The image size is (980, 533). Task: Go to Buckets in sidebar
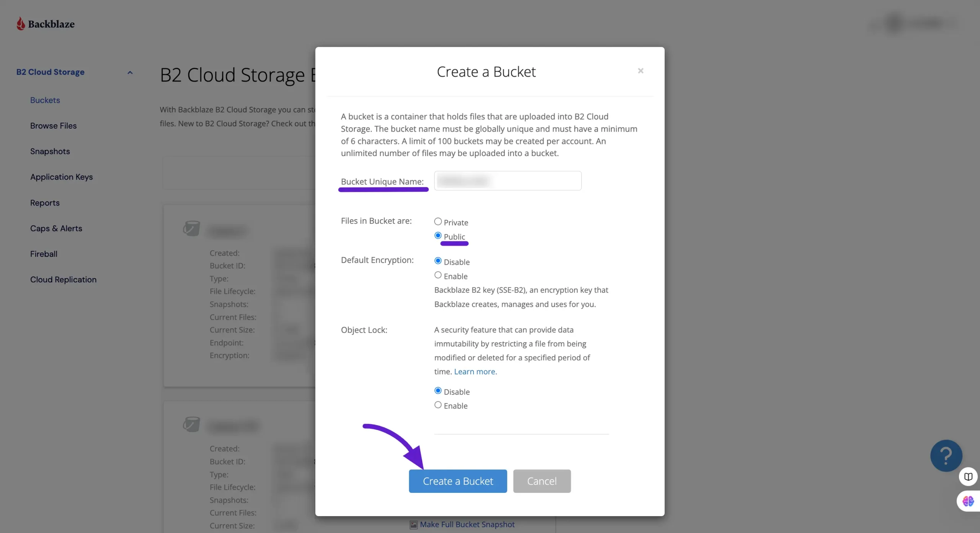(45, 100)
